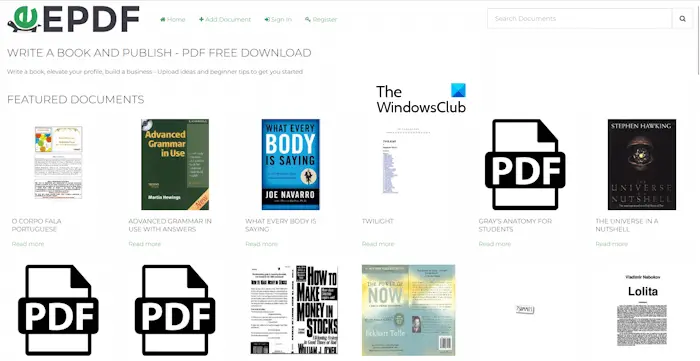Click Read more under O Corpo Fala
The height and width of the screenshot is (361, 700).
click(x=28, y=244)
